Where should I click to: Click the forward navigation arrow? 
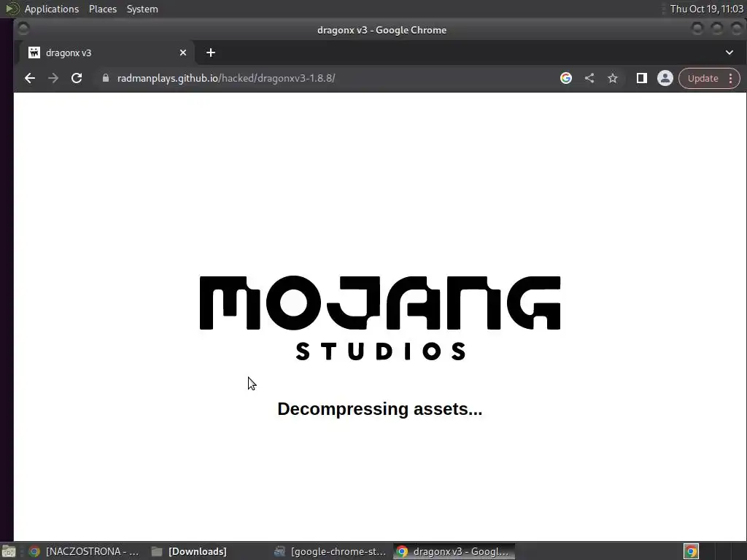coord(53,78)
